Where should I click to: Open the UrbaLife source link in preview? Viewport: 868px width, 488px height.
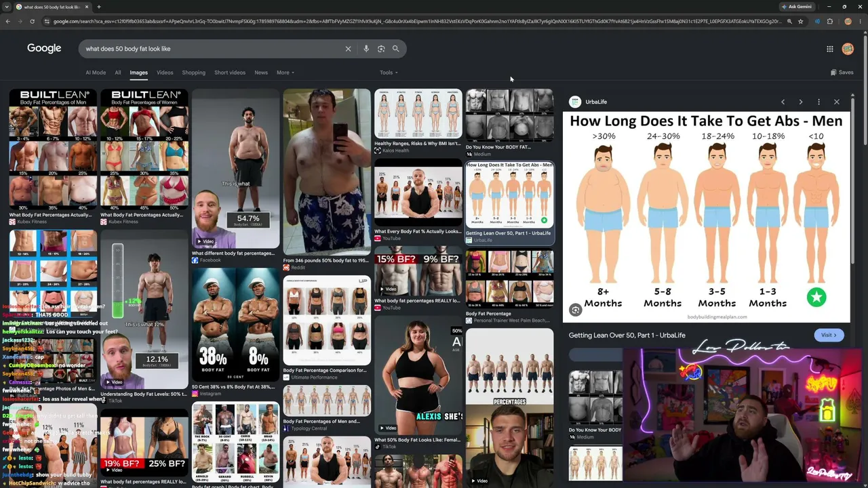pos(589,102)
